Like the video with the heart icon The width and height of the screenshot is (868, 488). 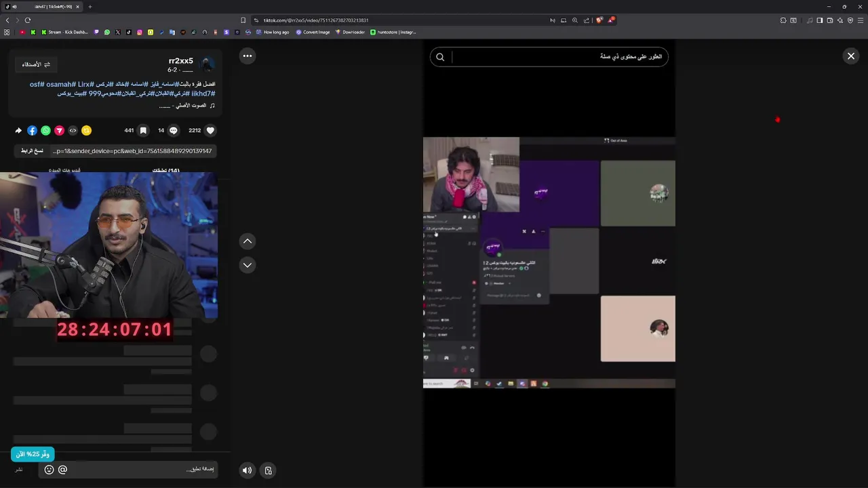[x=210, y=130]
